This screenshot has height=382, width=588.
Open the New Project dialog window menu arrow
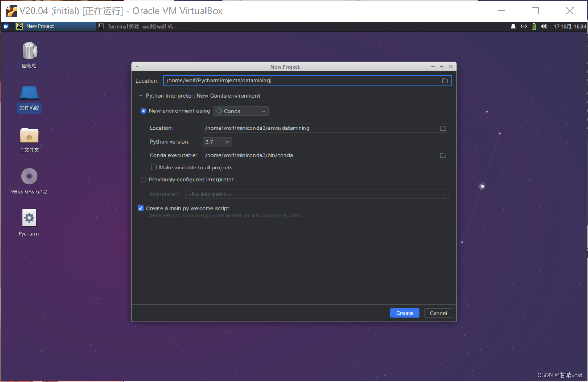pos(137,67)
